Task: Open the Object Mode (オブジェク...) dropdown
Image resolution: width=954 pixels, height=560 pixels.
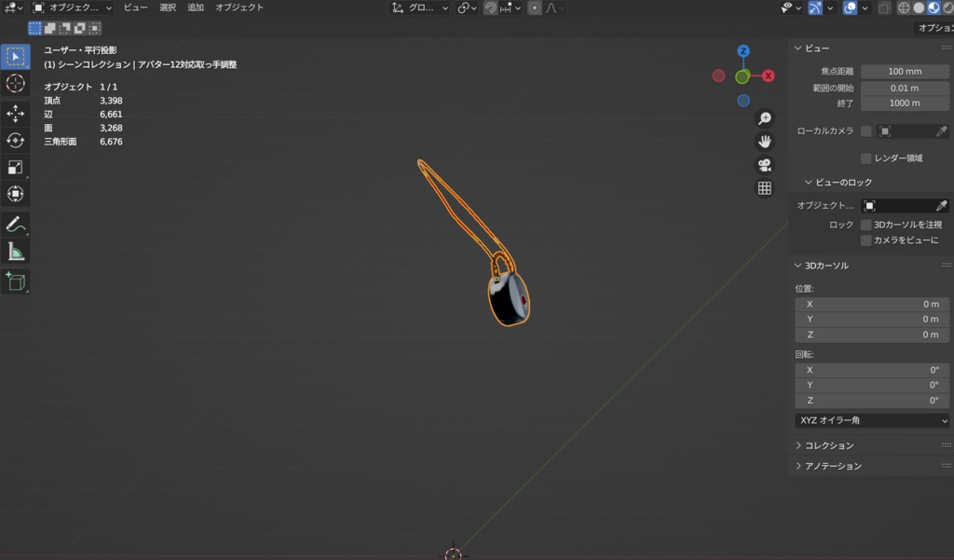Action: (x=72, y=7)
